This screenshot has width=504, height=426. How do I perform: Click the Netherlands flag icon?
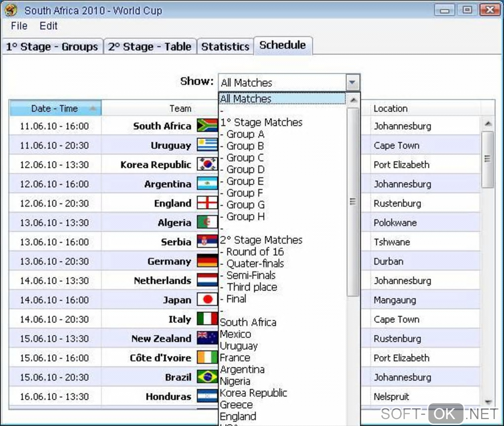coord(208,280)
